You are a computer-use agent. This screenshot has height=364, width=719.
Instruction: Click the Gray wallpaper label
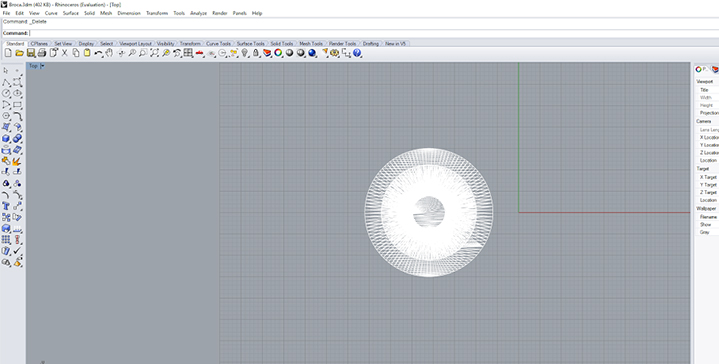[705, 232]
